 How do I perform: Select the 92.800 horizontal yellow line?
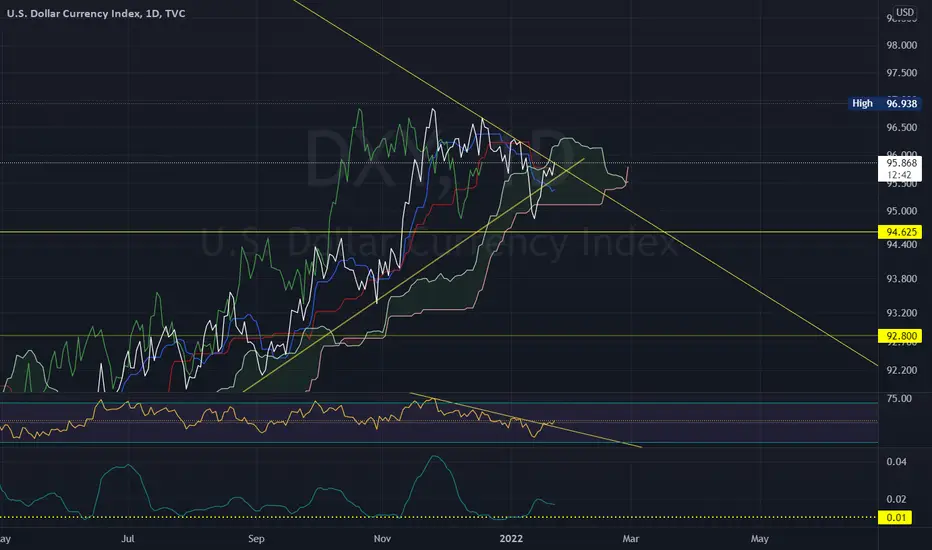tap(439, 335)
